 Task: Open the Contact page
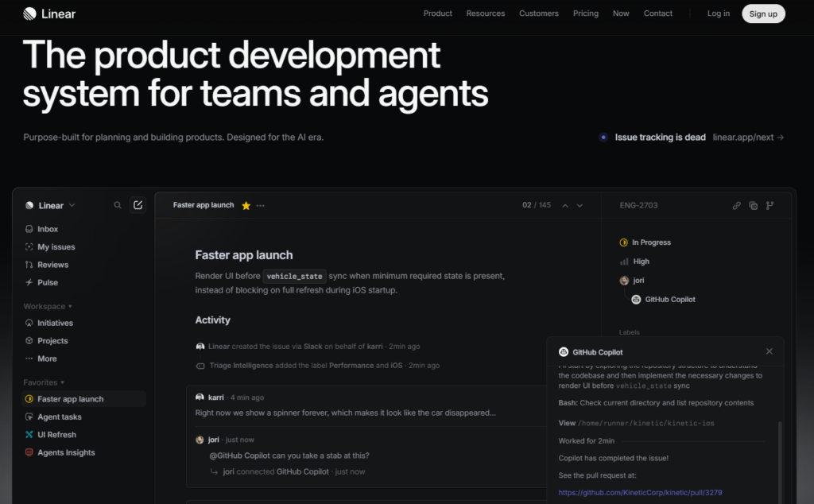coord(657,14)
